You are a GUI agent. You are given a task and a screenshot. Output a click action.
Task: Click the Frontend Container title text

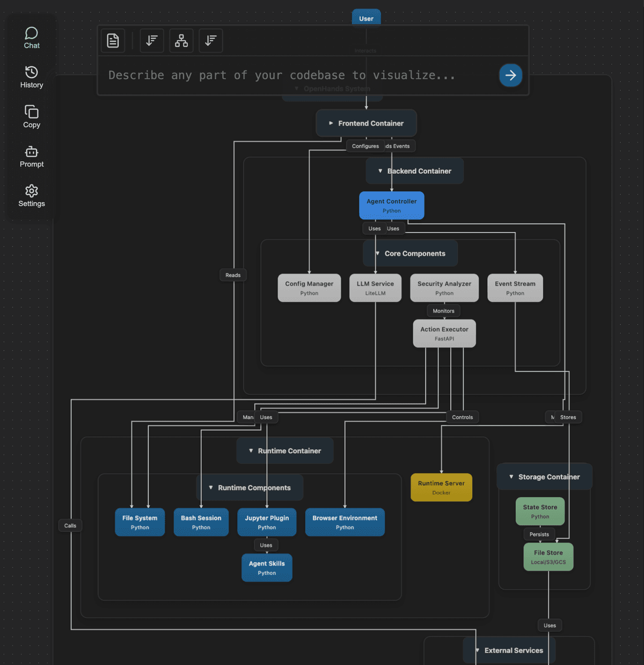(371, 123)
